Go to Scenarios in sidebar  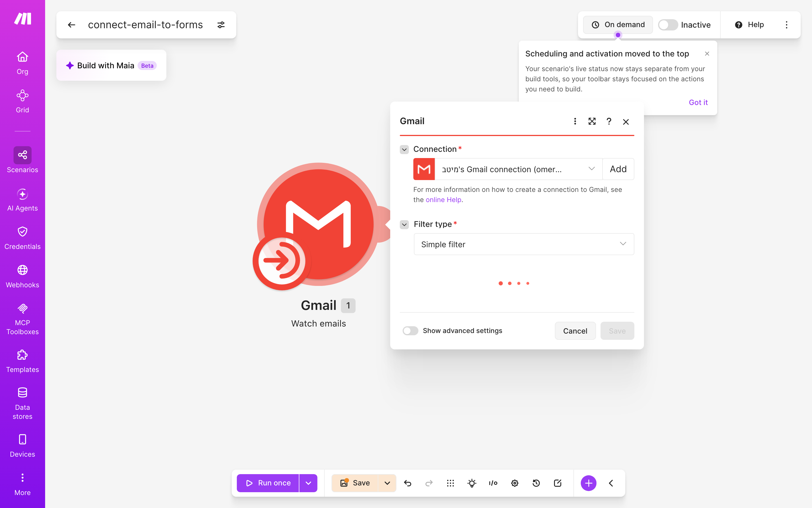coord(23,160)
